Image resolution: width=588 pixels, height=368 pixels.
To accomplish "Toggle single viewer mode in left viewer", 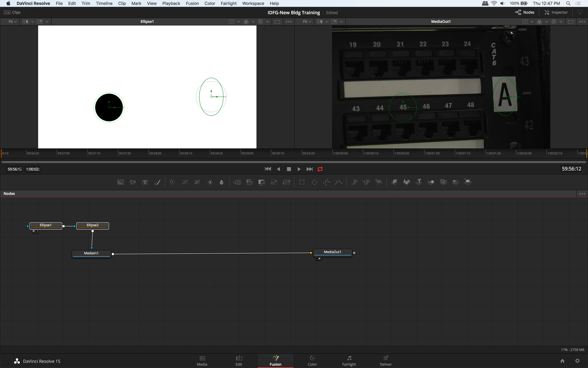I will point(277,22).
